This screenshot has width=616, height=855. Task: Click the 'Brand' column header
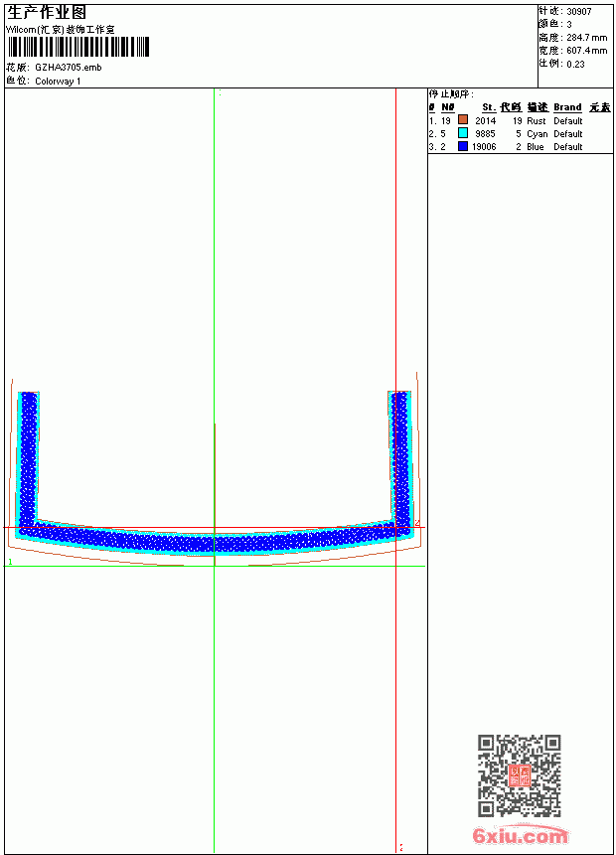pyautogui.click(x=567, y=107)
